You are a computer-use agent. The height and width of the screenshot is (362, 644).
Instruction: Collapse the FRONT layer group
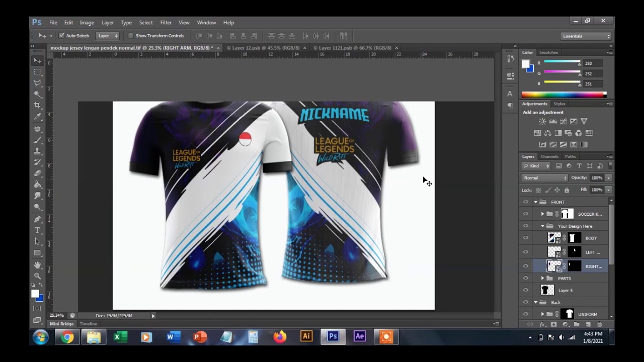(536, 202)
